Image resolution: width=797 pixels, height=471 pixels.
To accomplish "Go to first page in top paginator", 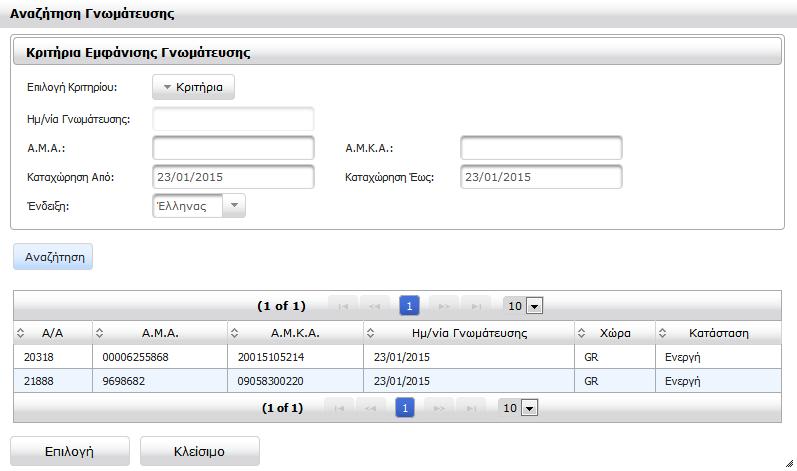I will 343,306.
